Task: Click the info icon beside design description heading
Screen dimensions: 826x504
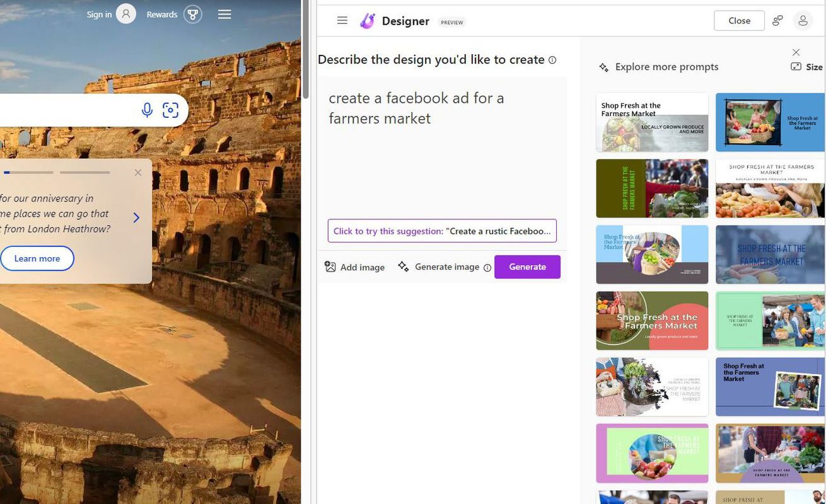Action: coord(552,60)
